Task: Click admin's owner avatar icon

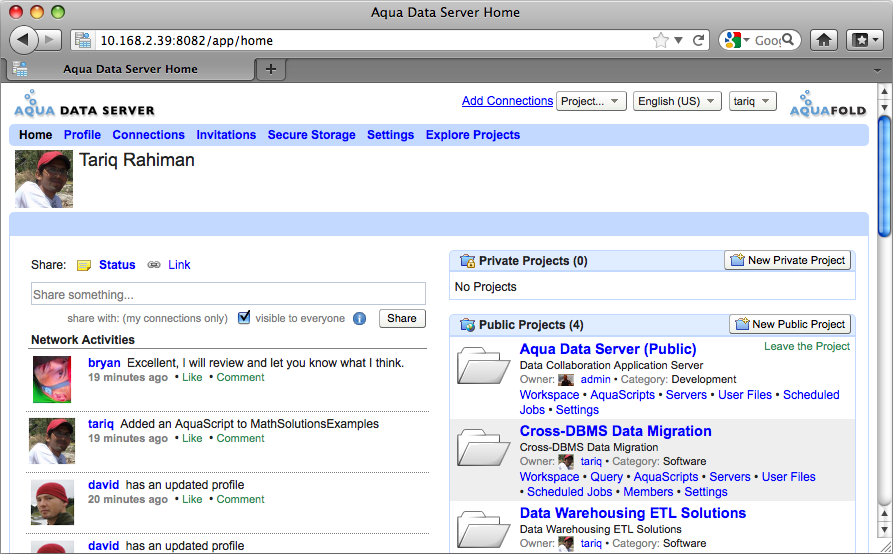Action: 566,380
